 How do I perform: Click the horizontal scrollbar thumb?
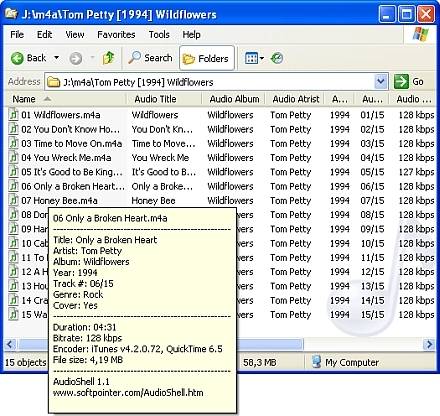[x=161, y=344]
